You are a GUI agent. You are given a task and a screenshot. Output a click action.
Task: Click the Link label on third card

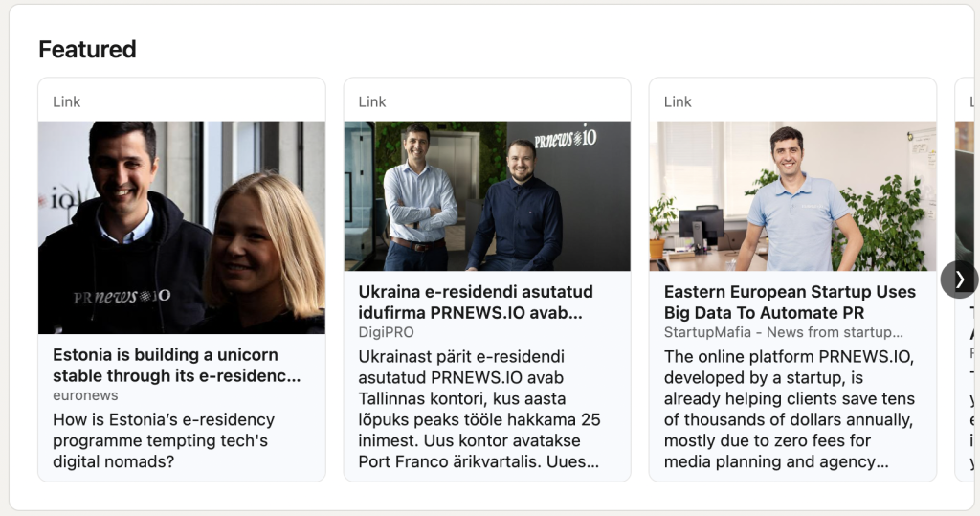[678, 101]
